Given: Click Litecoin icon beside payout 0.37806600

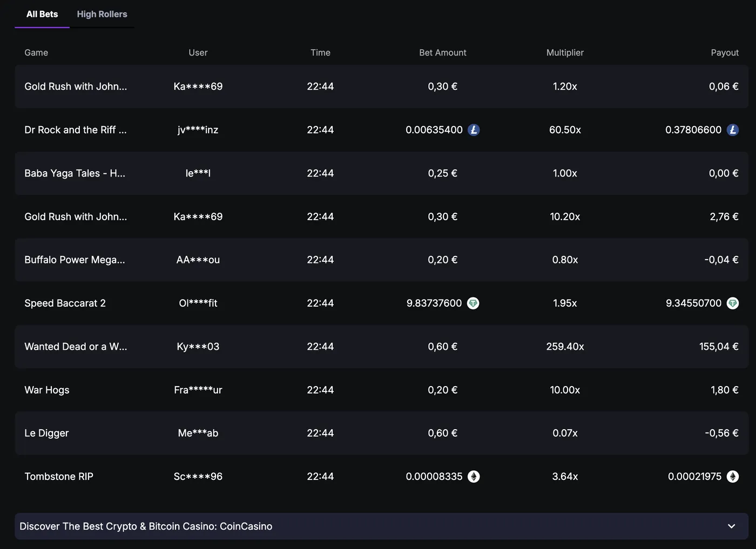Looking at the screenshot, I should point(733,130).
